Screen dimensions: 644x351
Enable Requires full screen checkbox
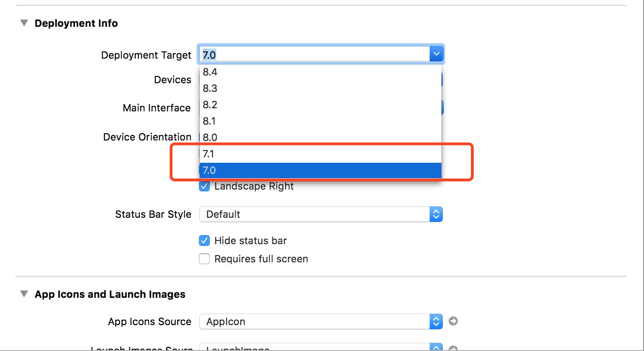point(204,259)
